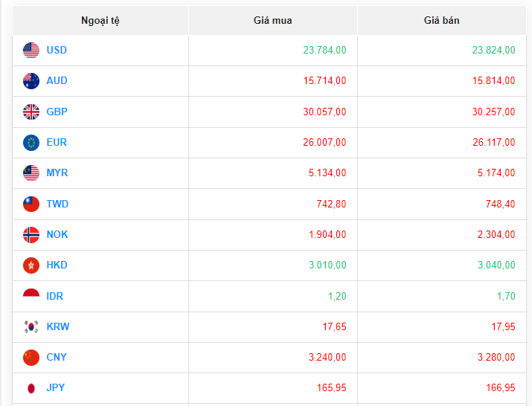Click the NOK sell price 2.304,00

click(x=493, y=235)
